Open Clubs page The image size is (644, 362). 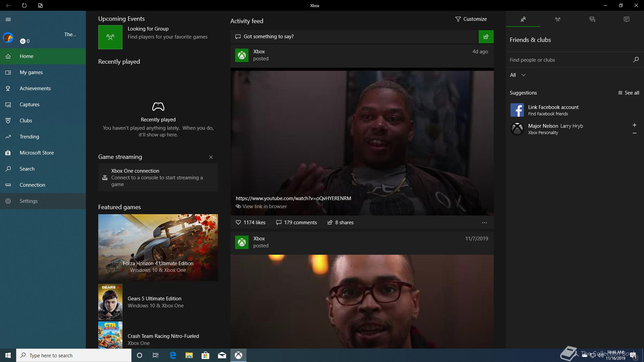coord(43,121)
